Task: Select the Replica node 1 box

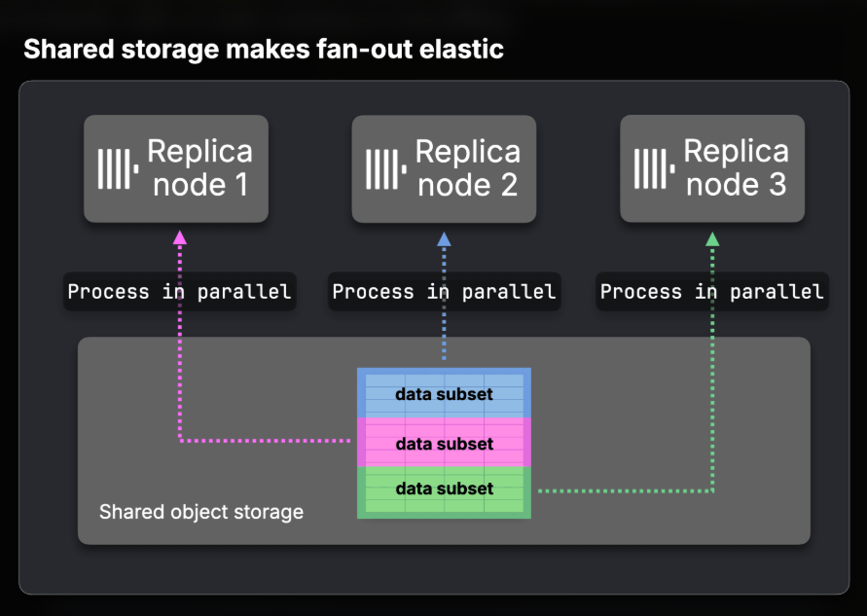Action: [176, 168]
